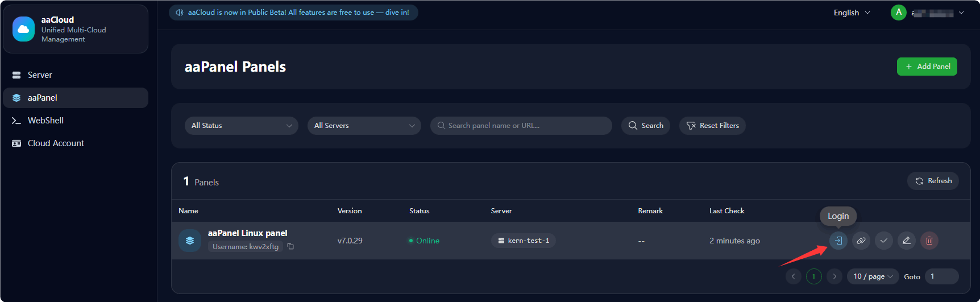Image resolution: width=980 pixels, height=302 pixels.
Task: Click the checkmark icon in the panel row
Action: (x=884, y=241)
